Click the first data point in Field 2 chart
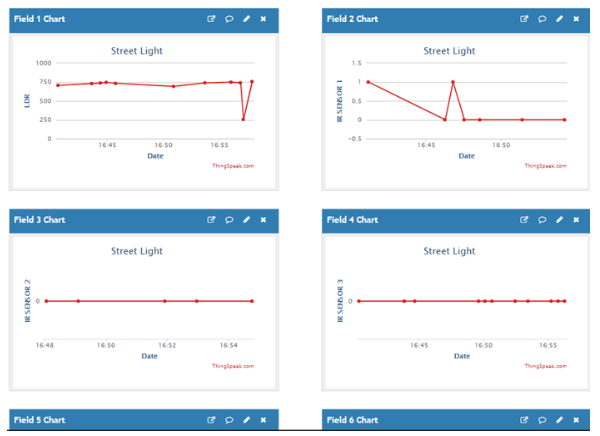Screen dimensions: 600x436 pyautogui.click(x=368, y=82)
